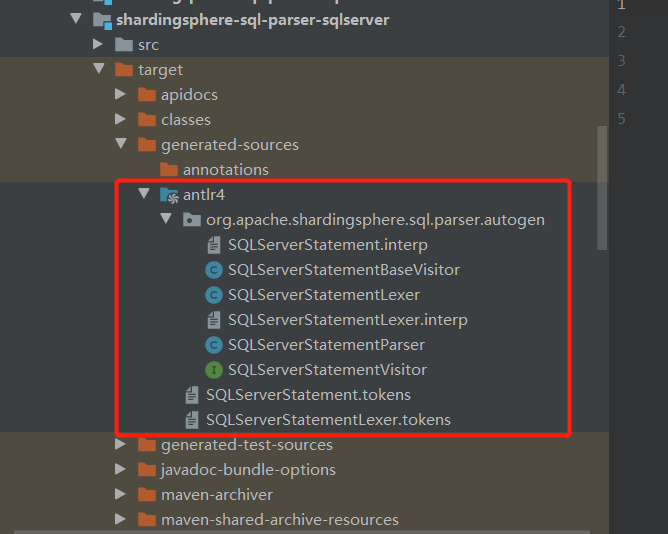Viewport: 668px width, 534px height.
Task: Click the project tree vertical scrollbar thumb
Action: pyautogui.click(x=602, y=188)
